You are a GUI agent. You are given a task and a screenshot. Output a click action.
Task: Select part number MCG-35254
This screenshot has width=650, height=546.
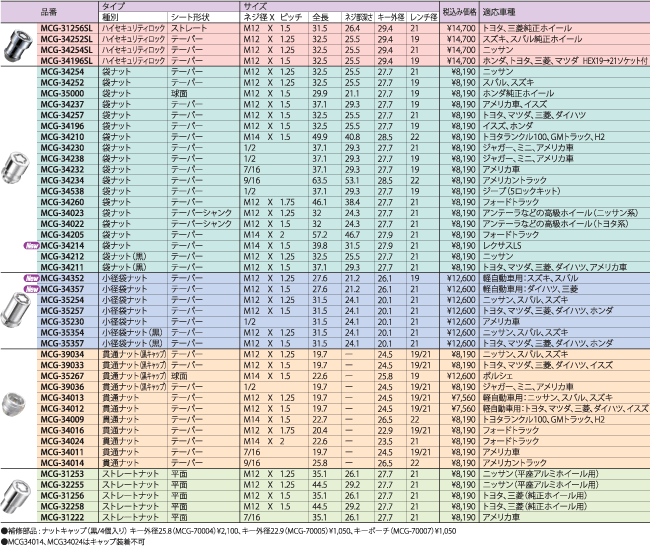[x=62, y=300]
